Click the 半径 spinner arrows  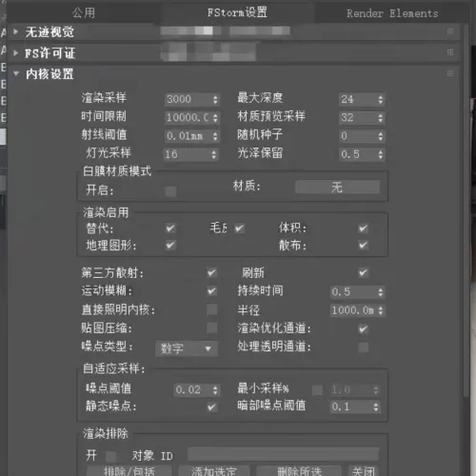click(x=381, y=310)
